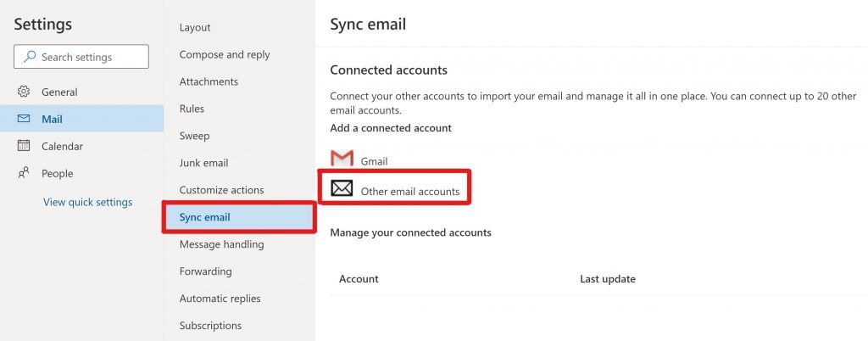Click the black envelope Other accounts icon
The width and height of the screenshot is (868, 341).
pos(342,188)
